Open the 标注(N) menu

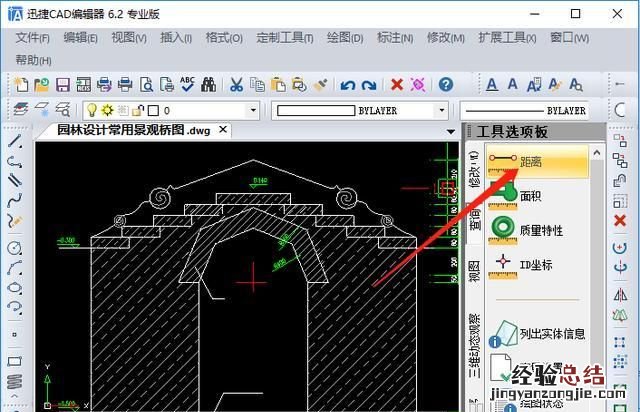(391, 38)
